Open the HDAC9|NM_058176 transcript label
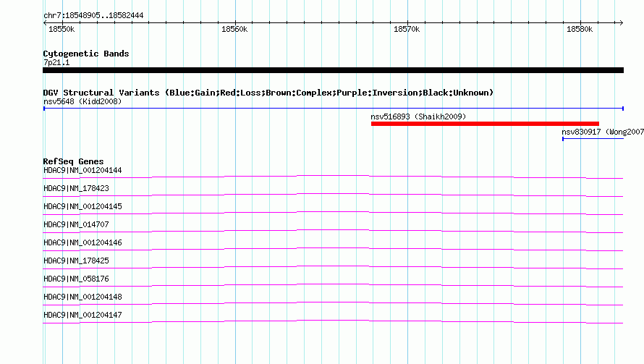The width and height of the screenshot is (644, 364). click(77, 279)
